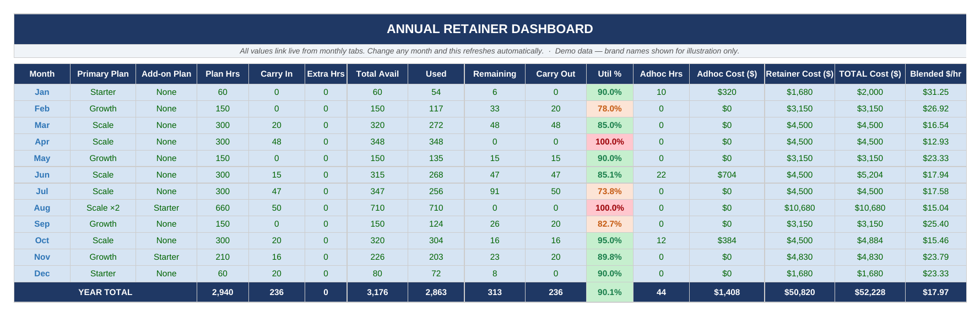This screenshot has width=980, height=316.
Task: Click the $31.25 blended rate cell
Action: tap(935, 92)
